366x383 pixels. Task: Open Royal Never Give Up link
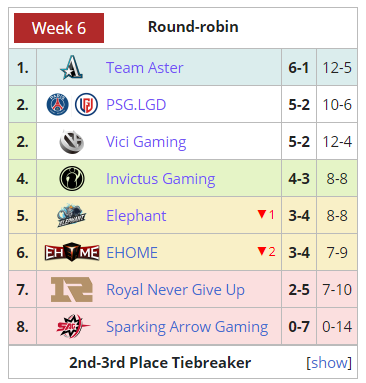(x=176, y=290)
